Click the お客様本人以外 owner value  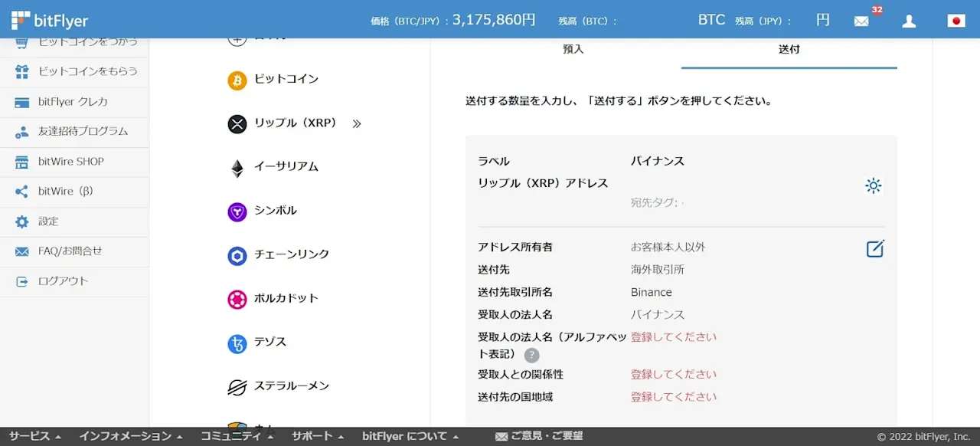[x=668, y=248]
